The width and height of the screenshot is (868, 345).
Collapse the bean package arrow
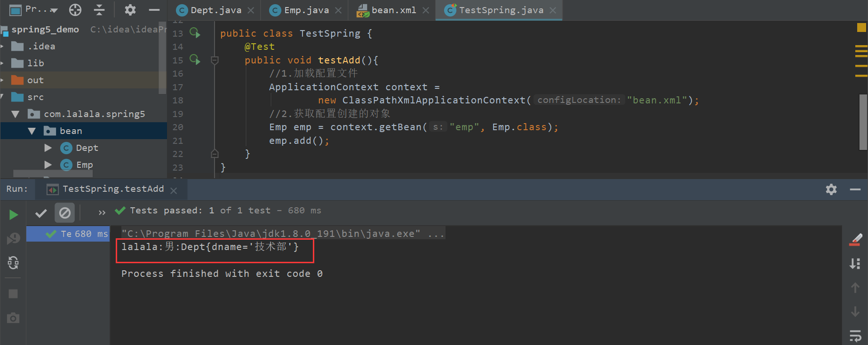click(x=32, y=131)
